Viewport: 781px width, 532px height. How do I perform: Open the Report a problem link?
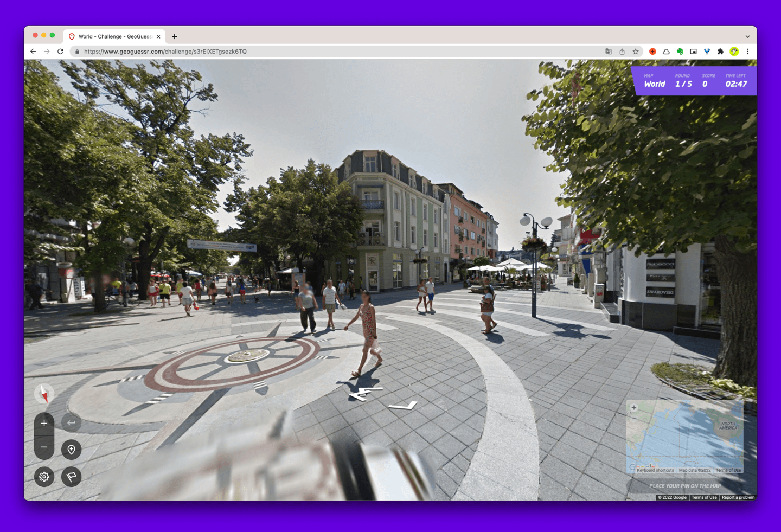pyautogui.click(x=738, y=497)
